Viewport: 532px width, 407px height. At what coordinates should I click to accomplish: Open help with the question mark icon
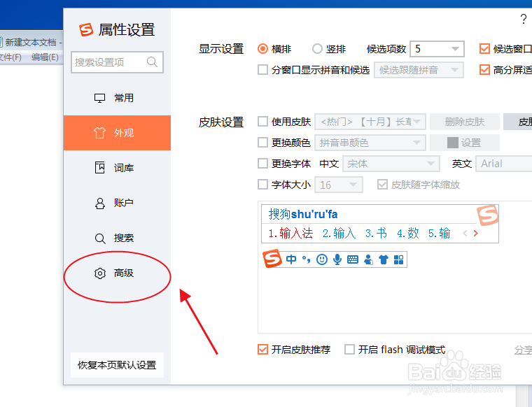(x=524, y=20)
